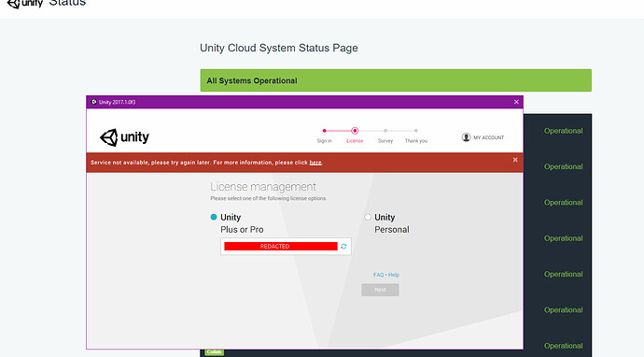Select the Unity Plus or Pro radio button

click(x=214, y=217)
